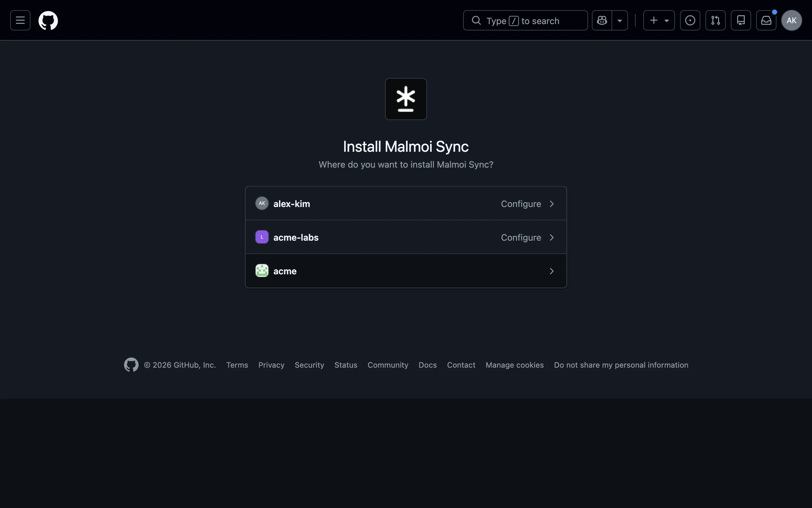Open the Terms footer link
Image resolution: width=812 pixels, height=508 pixels.
pos(237,365)
